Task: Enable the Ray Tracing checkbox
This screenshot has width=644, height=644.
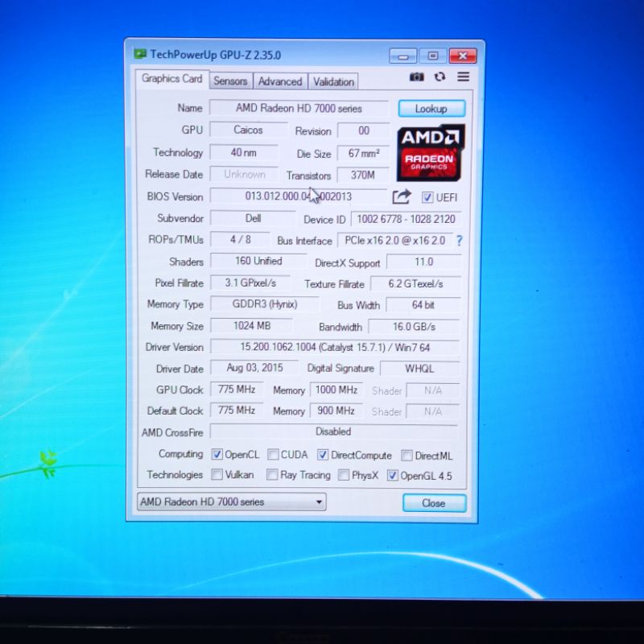Action: [272, 475]
